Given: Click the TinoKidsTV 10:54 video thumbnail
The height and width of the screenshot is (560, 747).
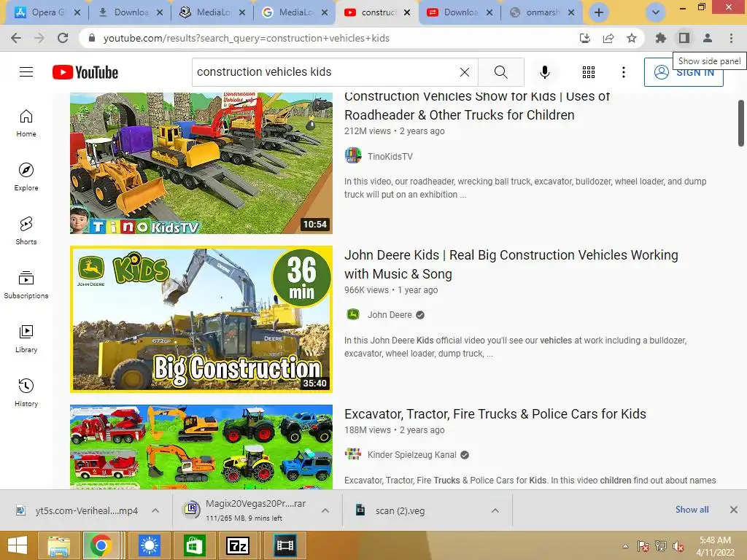Looking at the screenshot, I should (201, 163).
